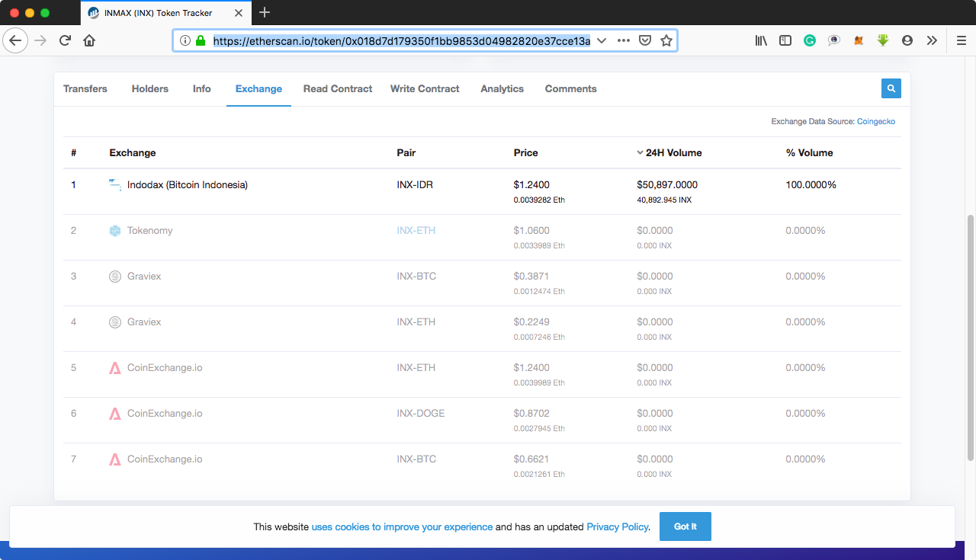Bookmark this page with star icon
The image size is (976, 560).
(666, 40)
